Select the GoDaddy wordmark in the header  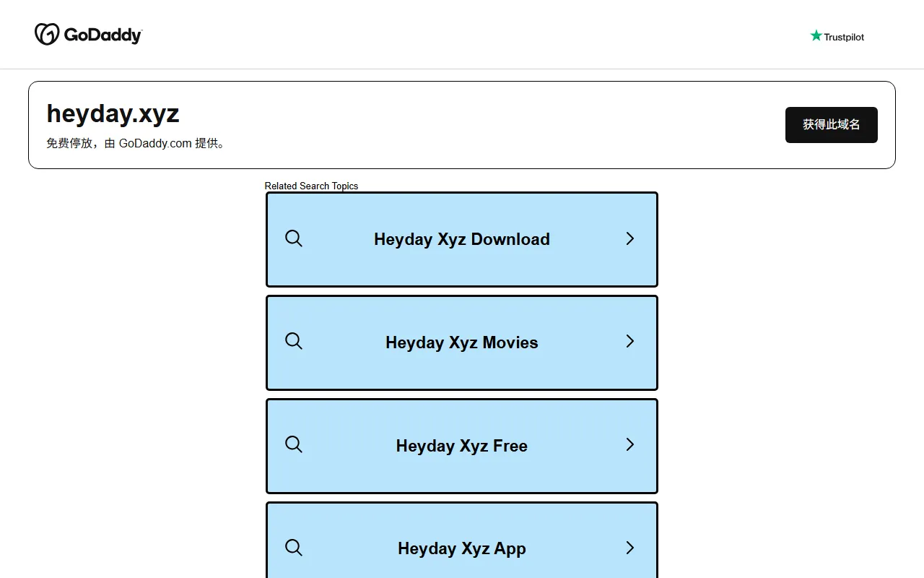103,34
